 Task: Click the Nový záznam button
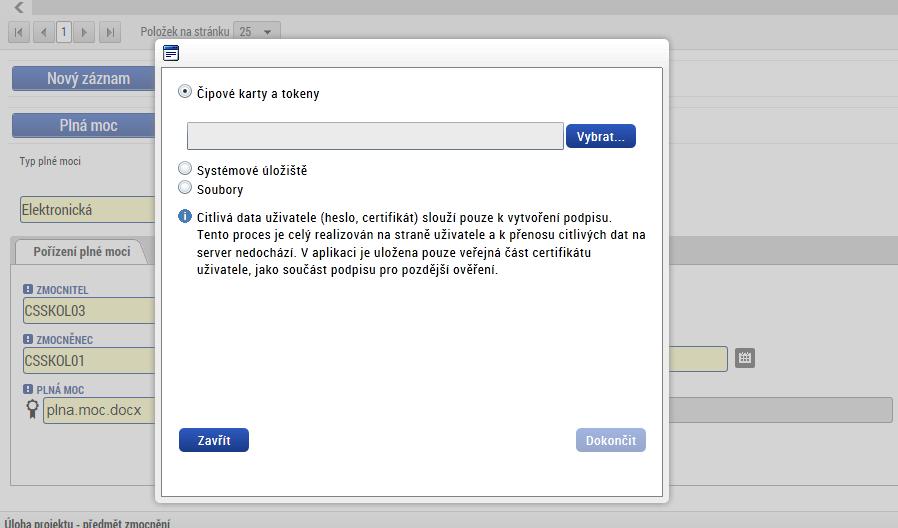click(84, 78)
